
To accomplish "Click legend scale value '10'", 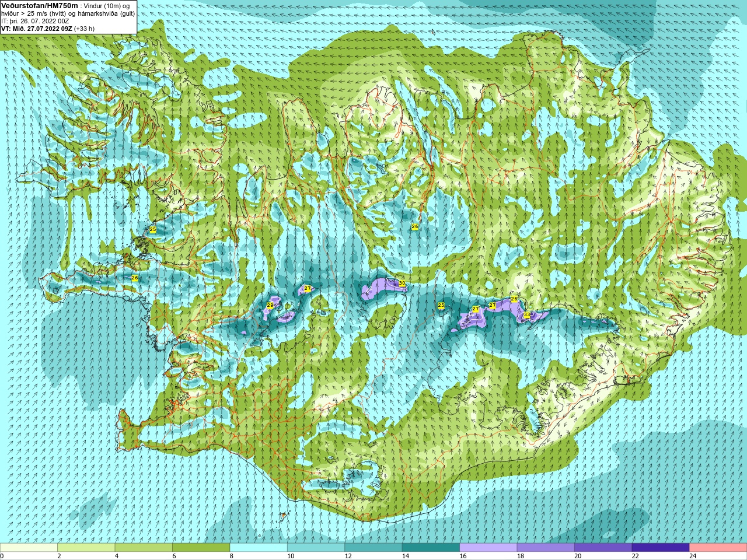I will (x=291, y=556).
